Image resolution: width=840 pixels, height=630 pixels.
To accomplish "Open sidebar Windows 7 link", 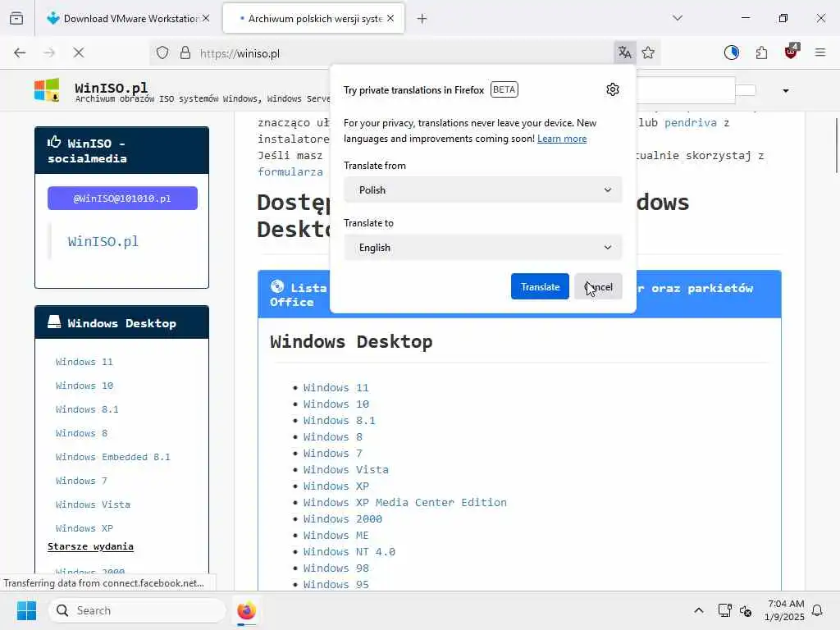I will 81,481.
